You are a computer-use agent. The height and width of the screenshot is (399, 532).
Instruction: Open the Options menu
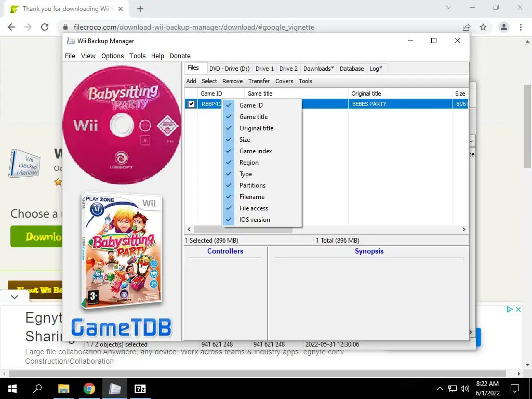tap(112, 56)
